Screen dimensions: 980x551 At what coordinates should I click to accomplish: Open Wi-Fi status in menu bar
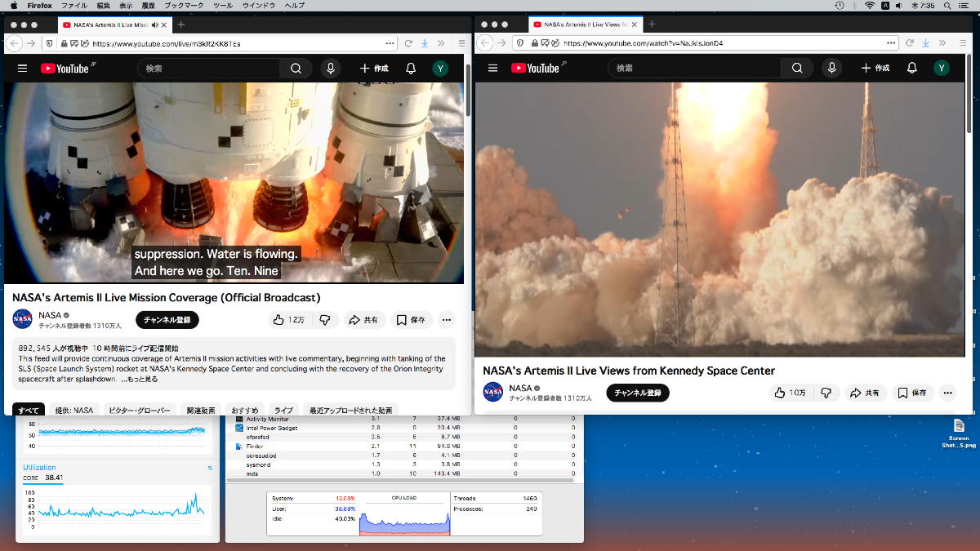coord(870,6)
